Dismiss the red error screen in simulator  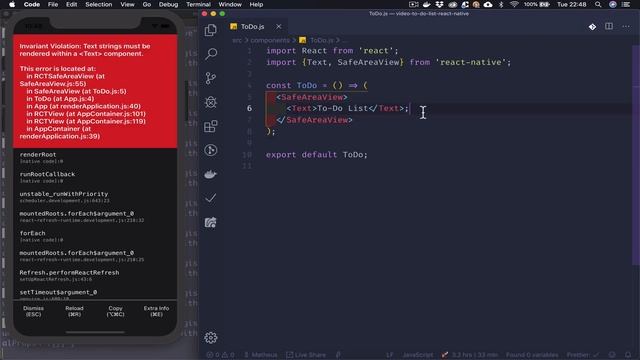(x=33, y=311)
